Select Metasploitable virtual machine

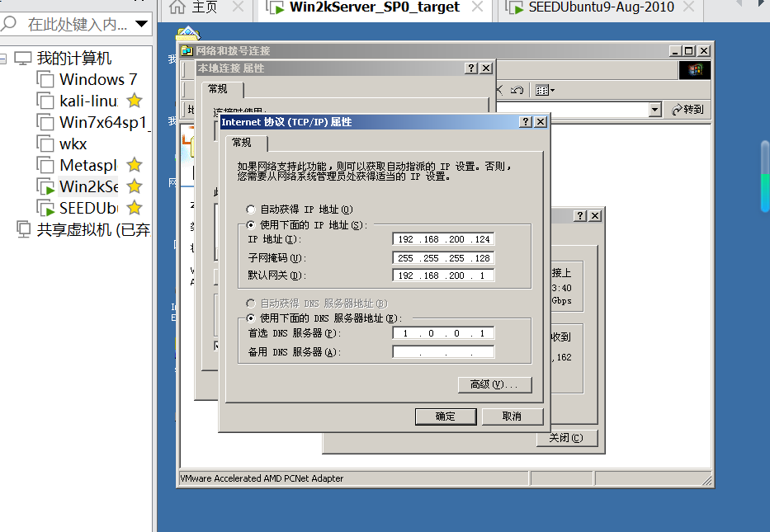click(88, 166)
